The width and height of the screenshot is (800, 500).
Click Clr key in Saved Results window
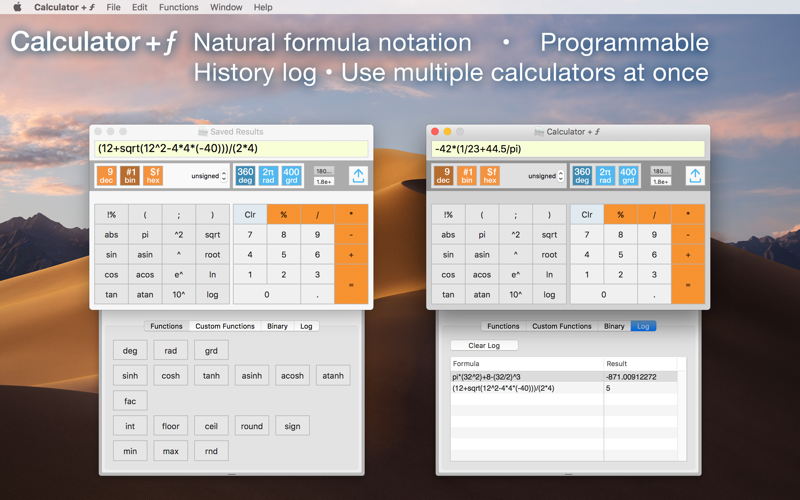pyautogui.click(x=250, y=214)
